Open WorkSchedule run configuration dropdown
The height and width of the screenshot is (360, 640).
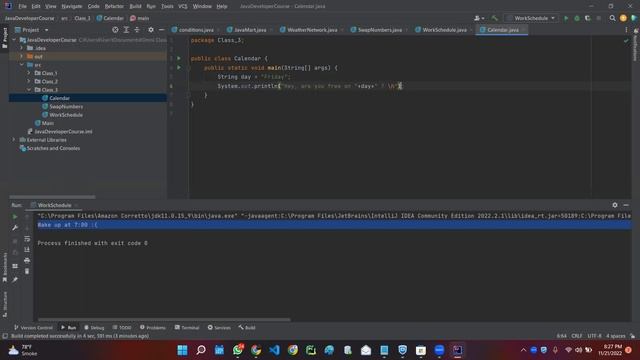531,18
